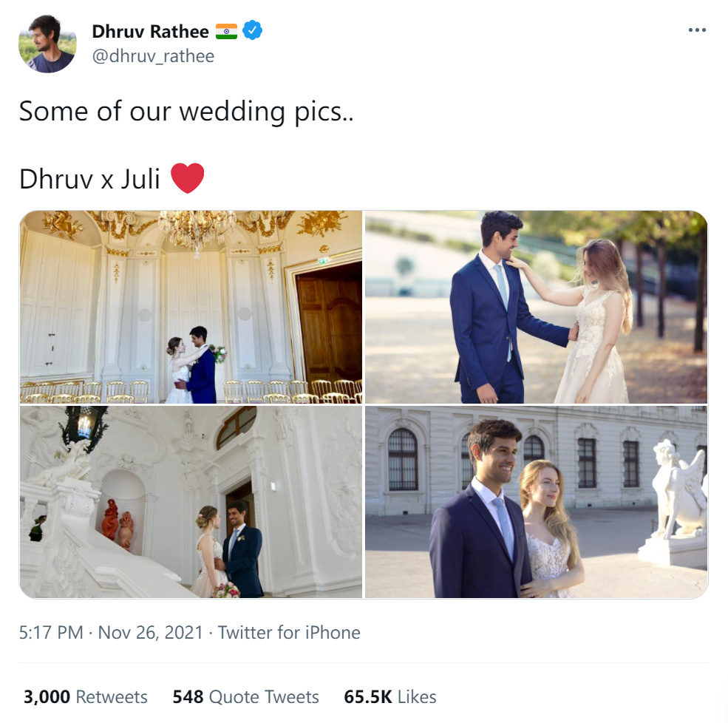Click the red heart emoji in tweet
The image size is (728, 723).
click(x=188, y=178)
